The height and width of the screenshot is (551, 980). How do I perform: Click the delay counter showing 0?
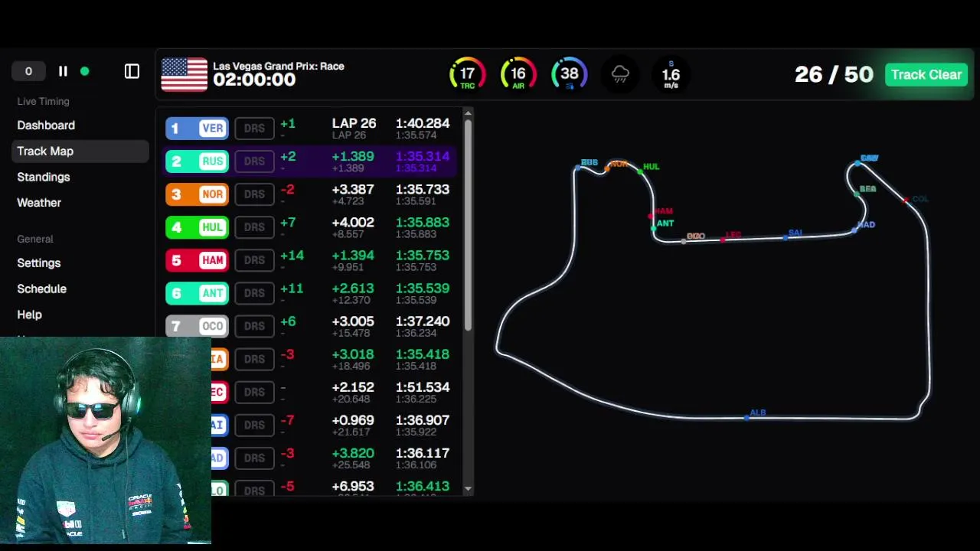coord(28,71)
